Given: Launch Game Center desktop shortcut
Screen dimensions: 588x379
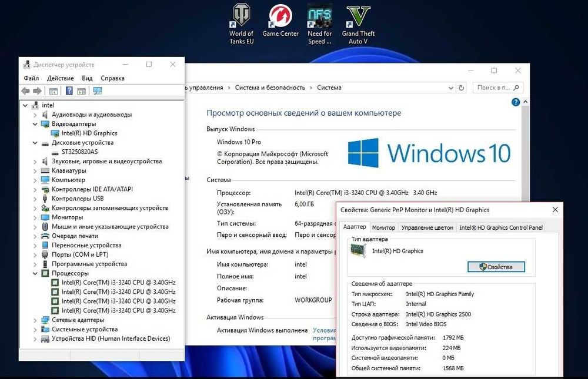Looking at the screenshot, I should click(280, 21).
